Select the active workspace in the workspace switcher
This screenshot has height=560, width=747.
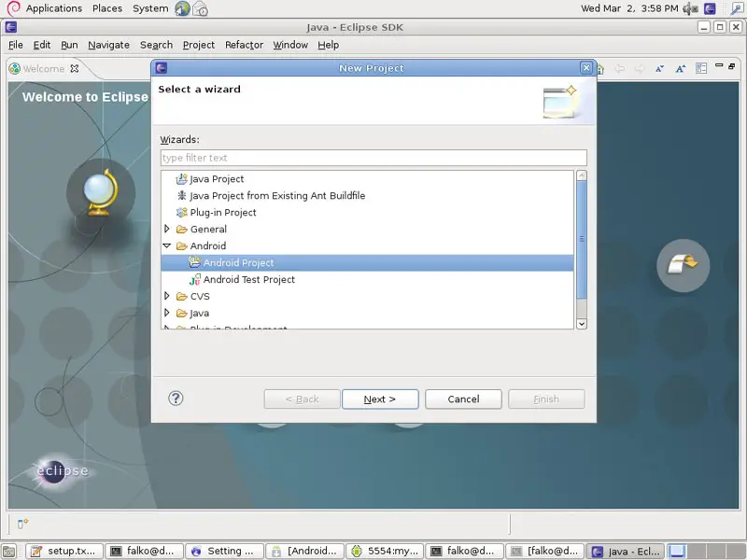click(x=677, y=551)
